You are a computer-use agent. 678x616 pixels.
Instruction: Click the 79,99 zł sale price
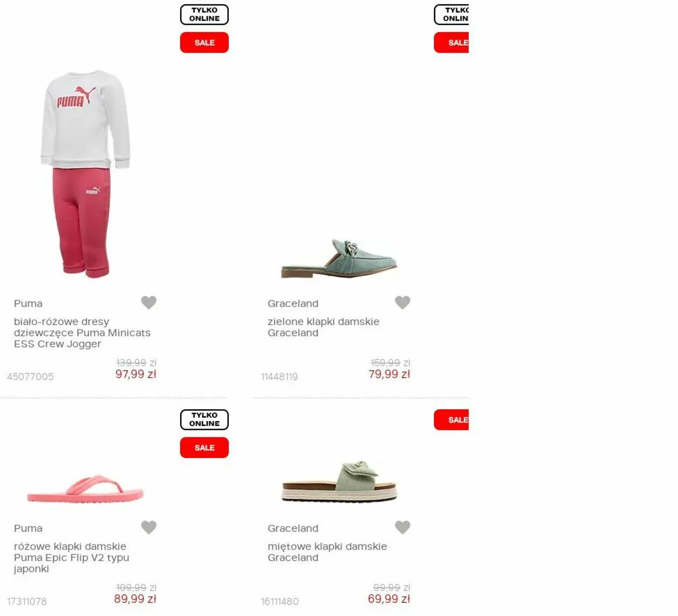[389, 374]
